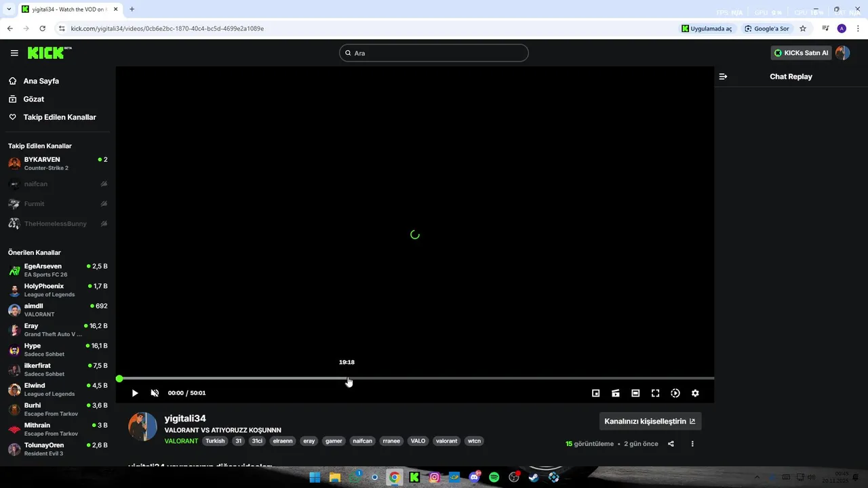Open Furmit followed channel
Image resolution: width=868 pixels, height=488 pixels.
coord(58,203)
